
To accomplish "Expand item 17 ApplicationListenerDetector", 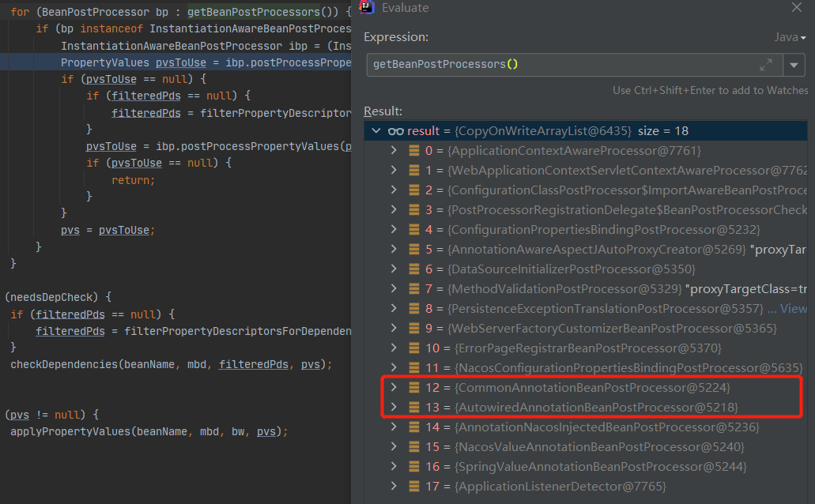I will [x=394, y=486].
